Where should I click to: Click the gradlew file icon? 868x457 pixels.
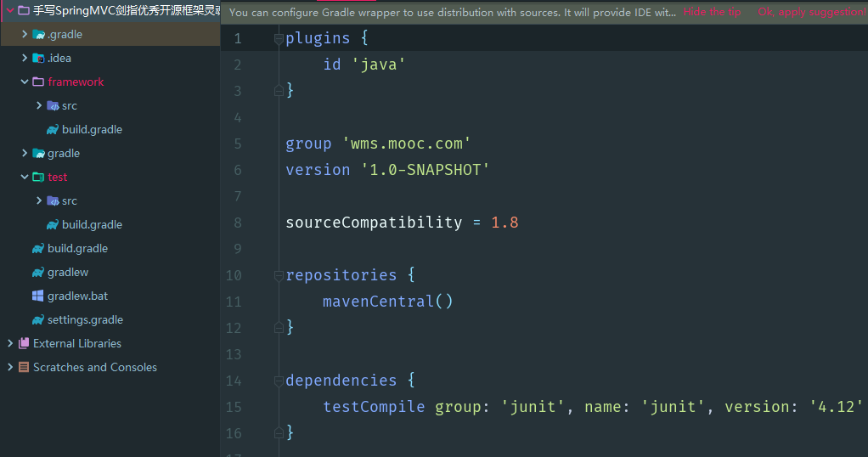point(38,273)
